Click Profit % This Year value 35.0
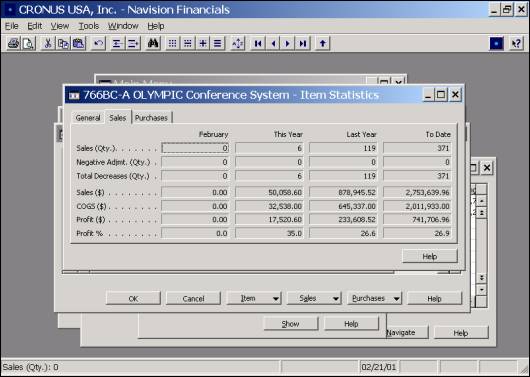This screenshot has height=377, width=530. pos(269,234)
